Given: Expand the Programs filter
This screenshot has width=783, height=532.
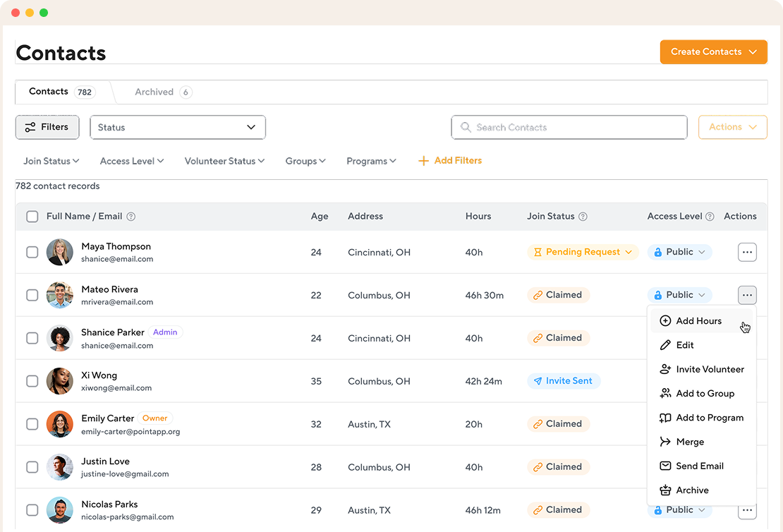Looking at the screenshot, I should tap(372, 161).
